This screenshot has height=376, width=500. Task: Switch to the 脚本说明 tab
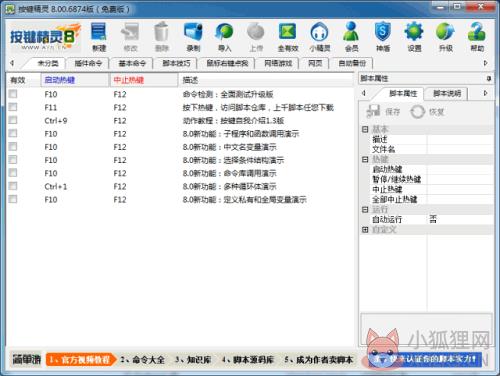point(447,94)
